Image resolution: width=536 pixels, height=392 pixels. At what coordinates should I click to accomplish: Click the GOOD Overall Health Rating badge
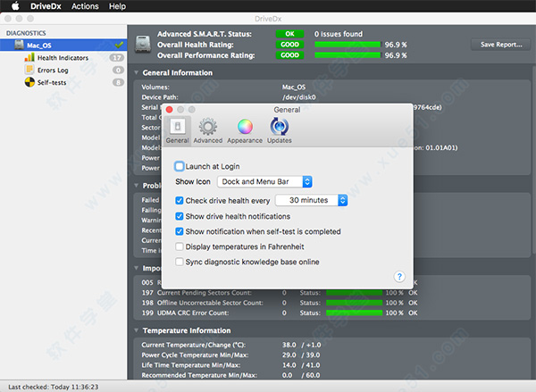point(289,45)
